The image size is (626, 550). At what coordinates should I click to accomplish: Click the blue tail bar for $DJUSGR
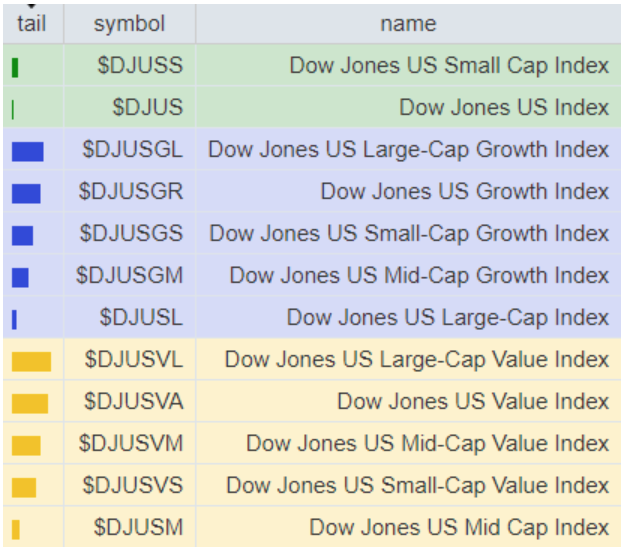click(26, 193)
